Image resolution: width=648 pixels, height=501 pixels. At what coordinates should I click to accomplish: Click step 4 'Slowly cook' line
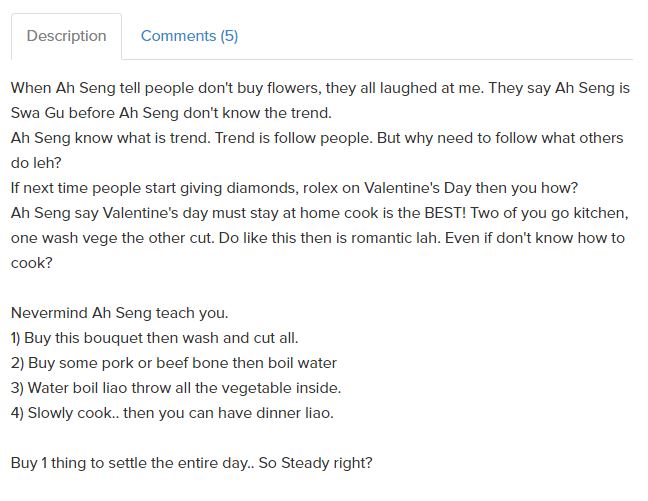[172, 412]
